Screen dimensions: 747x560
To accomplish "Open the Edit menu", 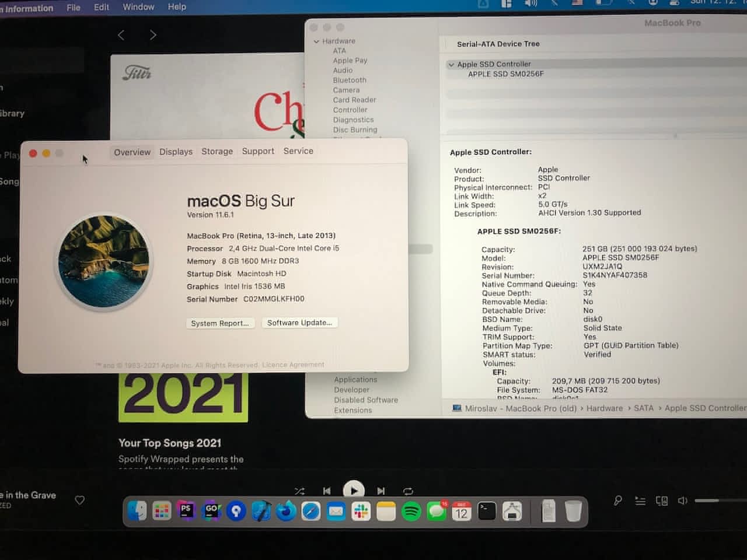I will 102,7.
